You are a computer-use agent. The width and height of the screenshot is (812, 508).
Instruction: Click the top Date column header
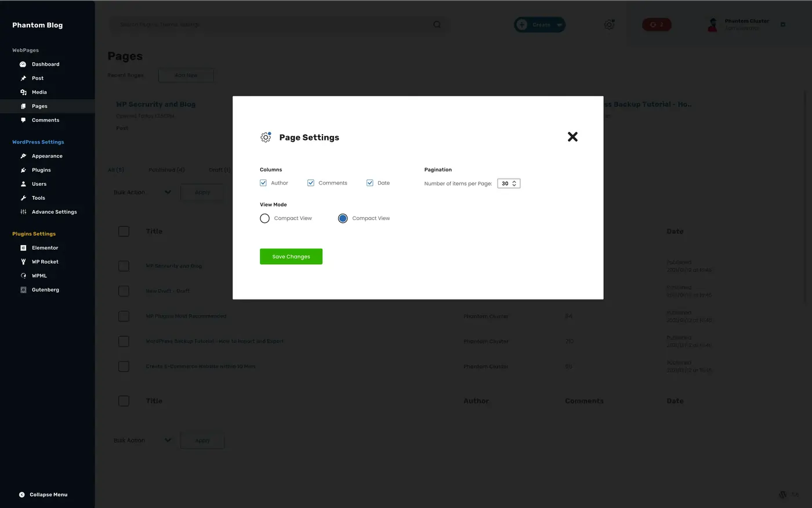(675, 231)
